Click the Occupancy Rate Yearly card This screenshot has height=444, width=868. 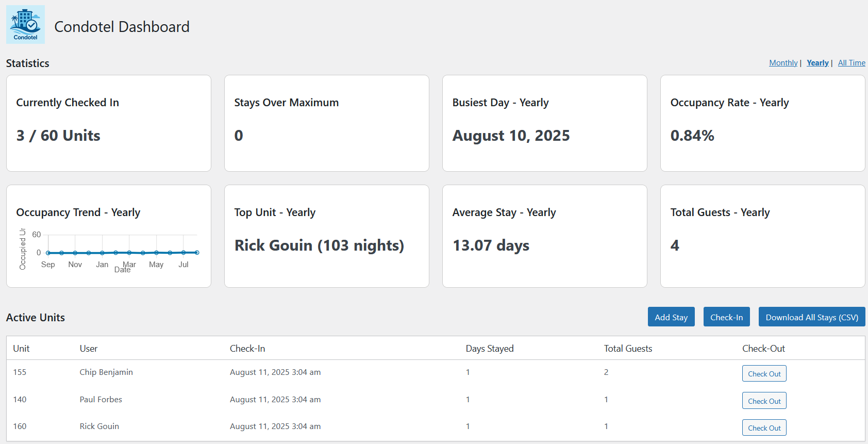[x=762, y=123]
